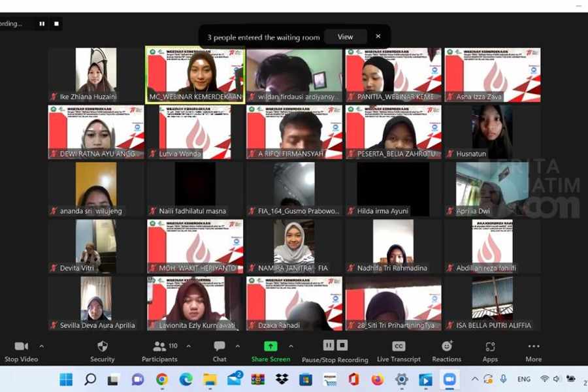Screen dimensions: 588x392
Task: Select wildan firdausi ardiyansy video tile
Action: tap(295, 74)
